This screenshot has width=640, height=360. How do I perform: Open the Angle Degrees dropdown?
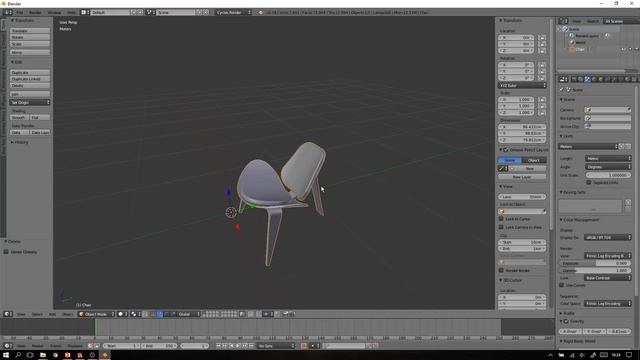pos(608,167)
